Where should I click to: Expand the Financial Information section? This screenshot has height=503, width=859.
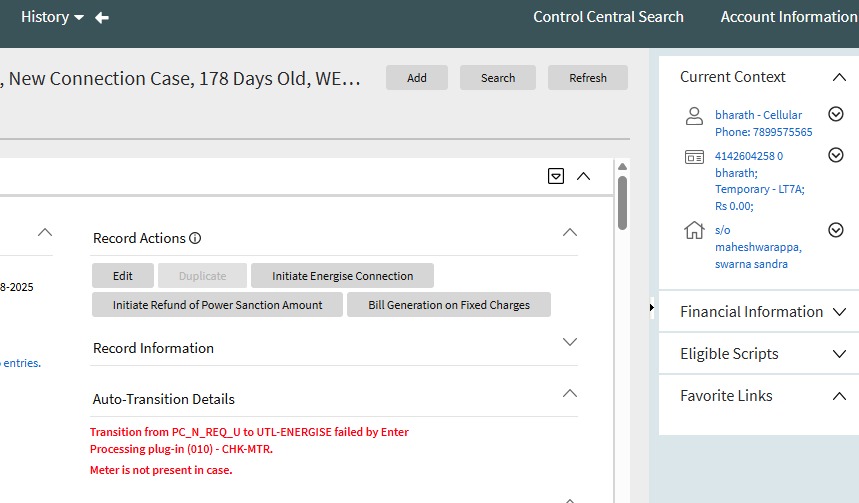click(x=839, y=312)
